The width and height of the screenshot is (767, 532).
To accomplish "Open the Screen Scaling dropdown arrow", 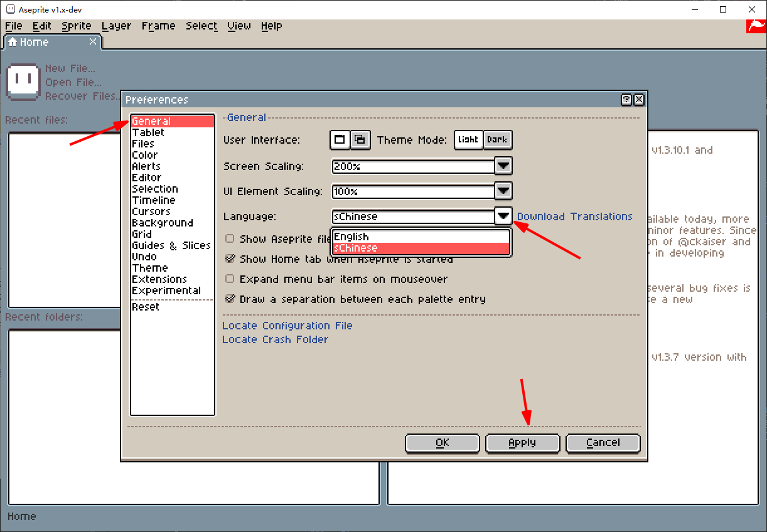I will [x=503, y=166].
